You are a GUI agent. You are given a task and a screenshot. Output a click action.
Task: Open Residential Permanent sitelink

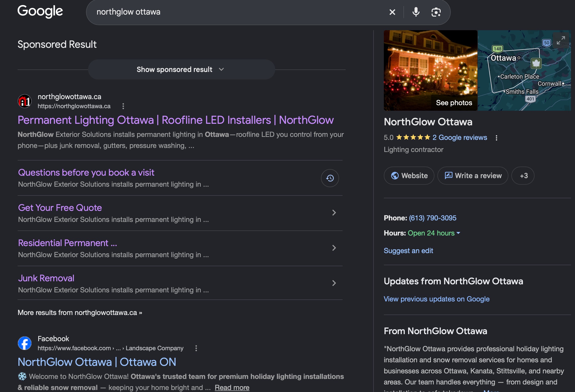click(67, 243)
